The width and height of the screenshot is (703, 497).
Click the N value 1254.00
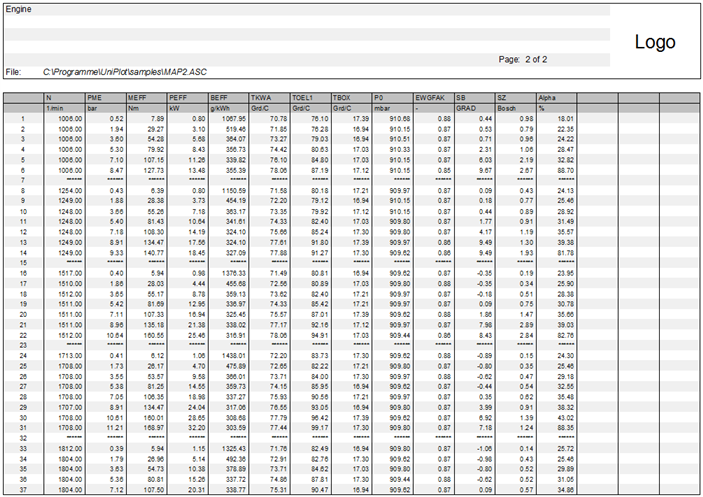click(70, 191)
